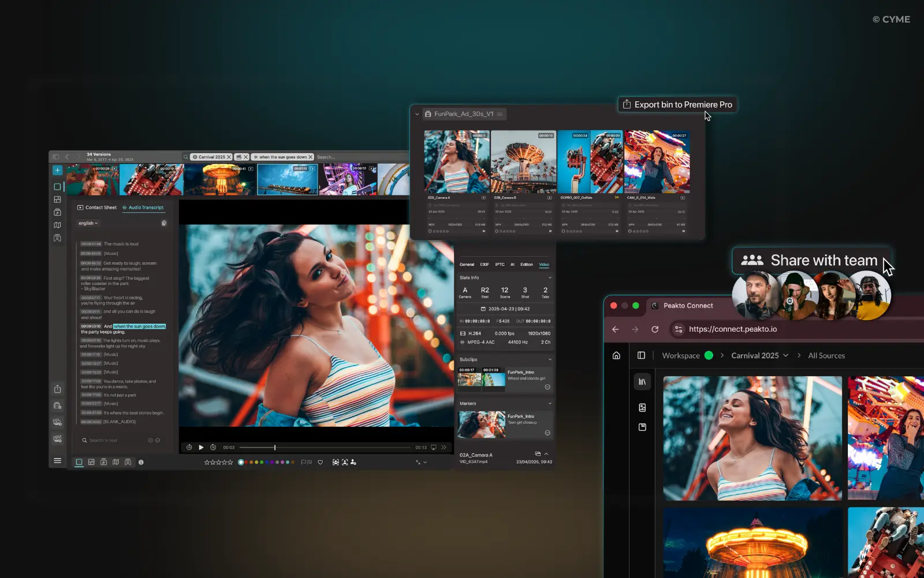
Task: Remove the Carnival 2025 search filter
Action: [x=229, y=157]
